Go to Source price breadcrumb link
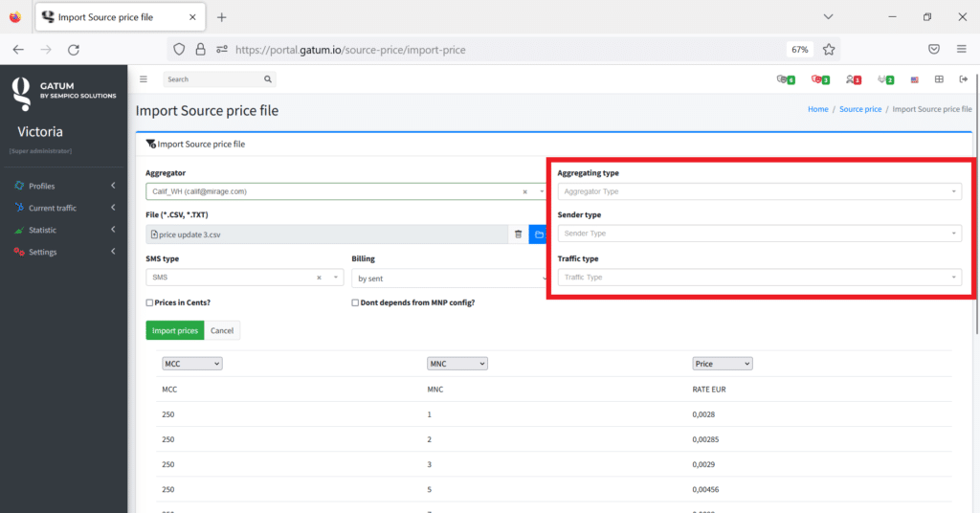The width and height of the screenshot is (980, 513). tap(859, 109)
